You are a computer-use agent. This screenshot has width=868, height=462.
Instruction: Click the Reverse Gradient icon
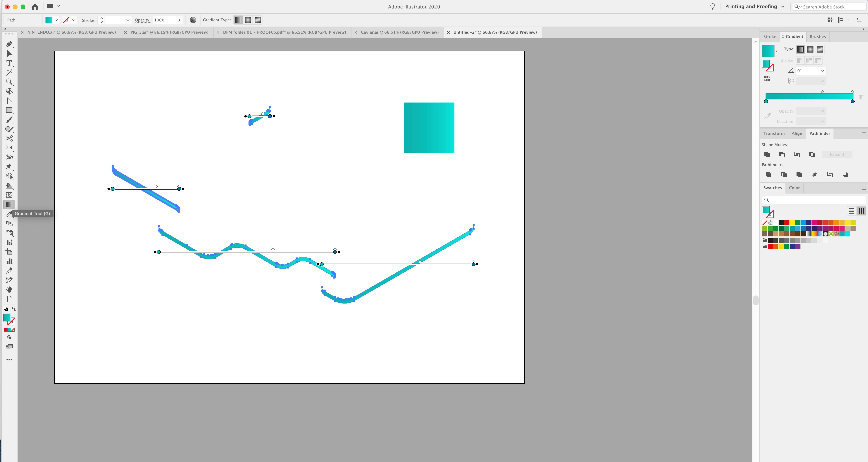pos(767,79)
